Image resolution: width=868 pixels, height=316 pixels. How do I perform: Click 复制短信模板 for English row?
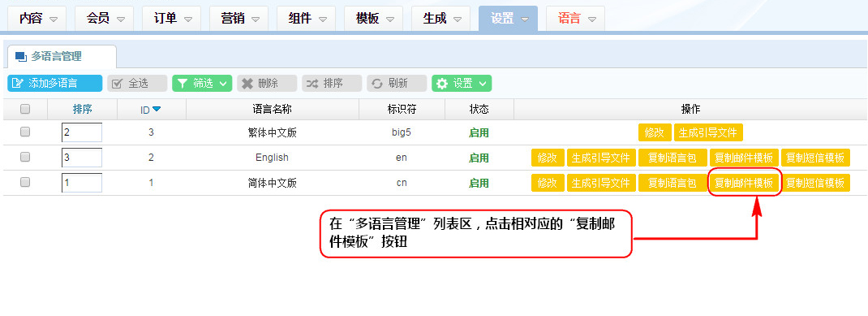tap(815, 158)
